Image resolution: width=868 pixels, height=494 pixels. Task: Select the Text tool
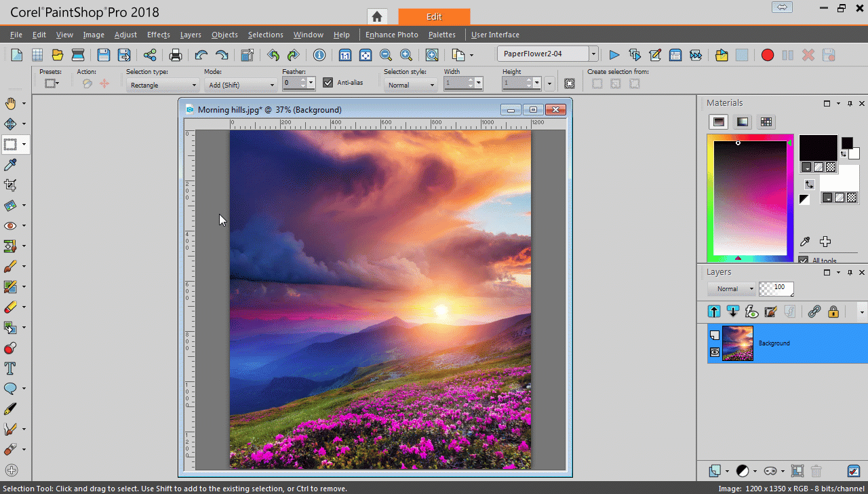pos(10,368)
